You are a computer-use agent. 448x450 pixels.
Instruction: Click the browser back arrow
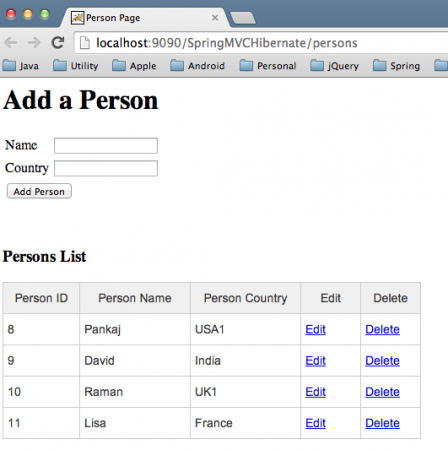click(11, 43)
